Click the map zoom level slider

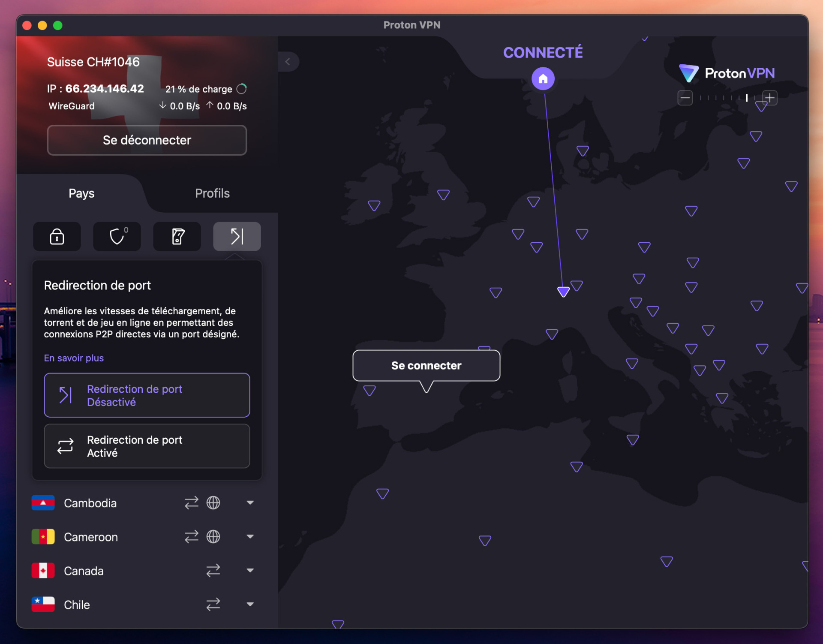[x=727, y=98]
